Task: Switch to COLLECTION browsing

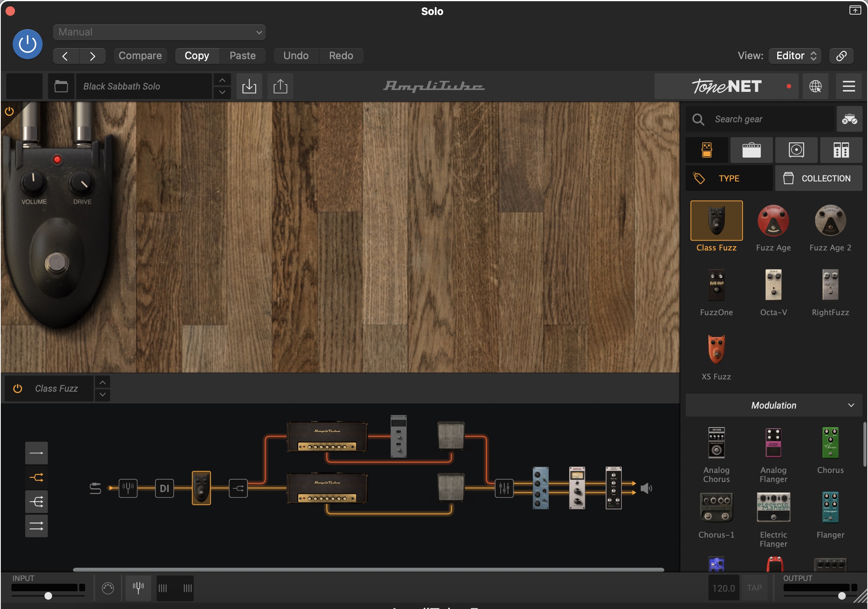Action: tap(819, 178)
